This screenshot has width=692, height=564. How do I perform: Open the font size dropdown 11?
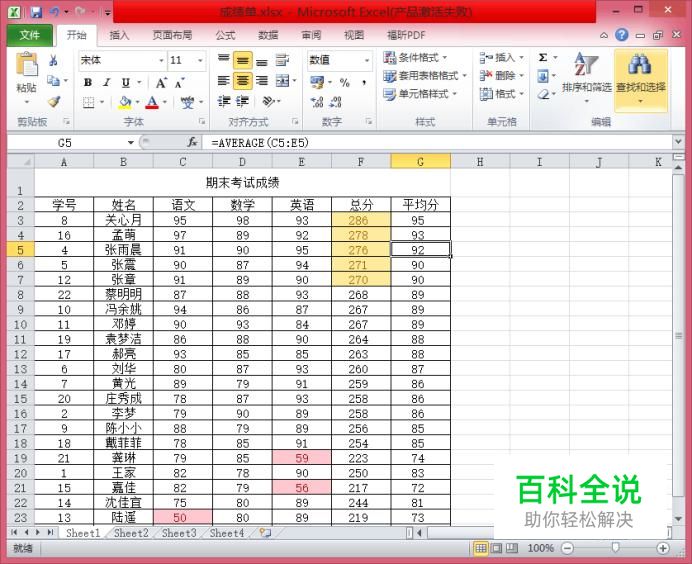200,60
